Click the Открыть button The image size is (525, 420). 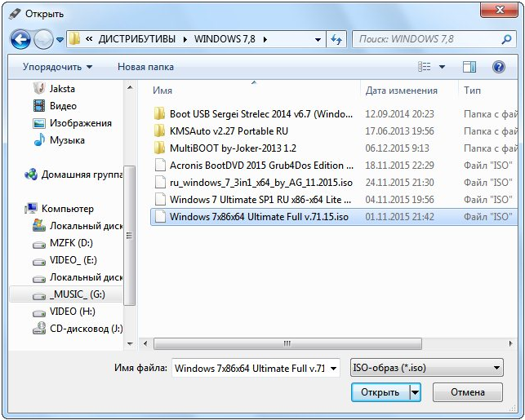coord(380,392)
